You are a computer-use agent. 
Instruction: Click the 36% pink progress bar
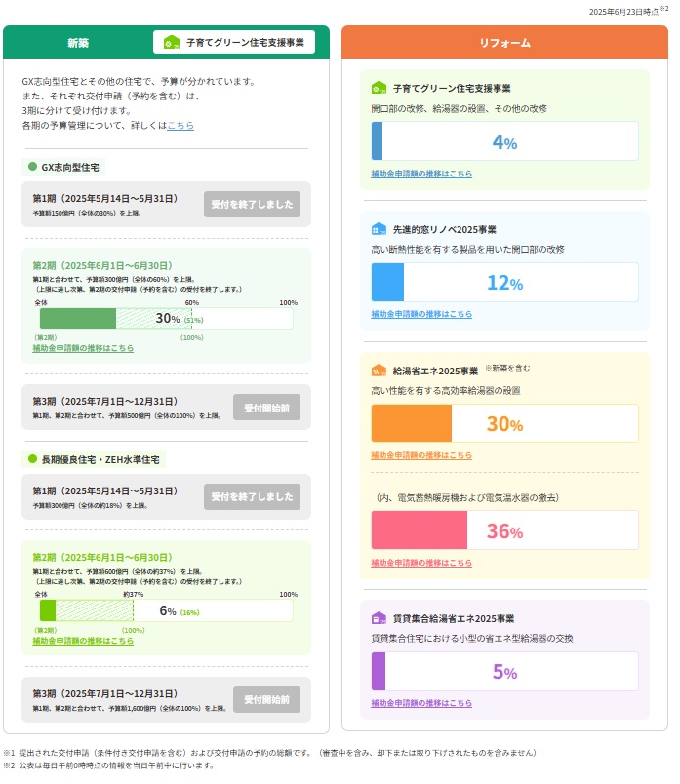point(504,530)
